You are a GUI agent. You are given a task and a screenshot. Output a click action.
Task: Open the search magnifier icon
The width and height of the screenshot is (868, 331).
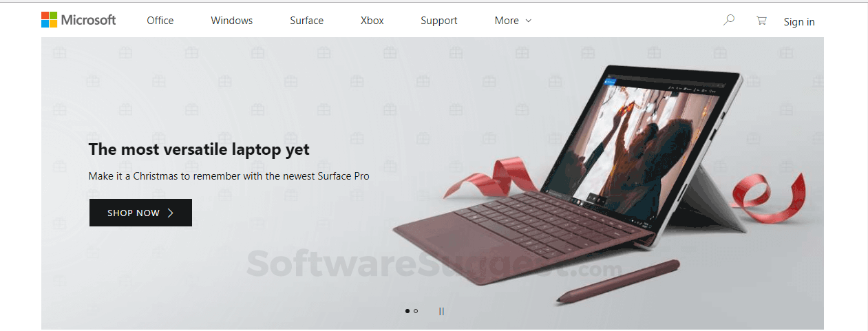(729, 20)
